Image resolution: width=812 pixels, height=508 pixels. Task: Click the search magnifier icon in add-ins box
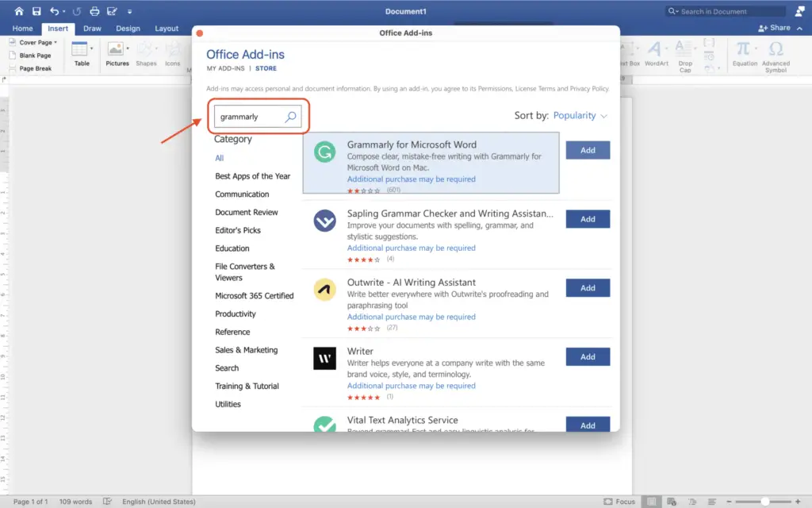[x=290, y=117]
